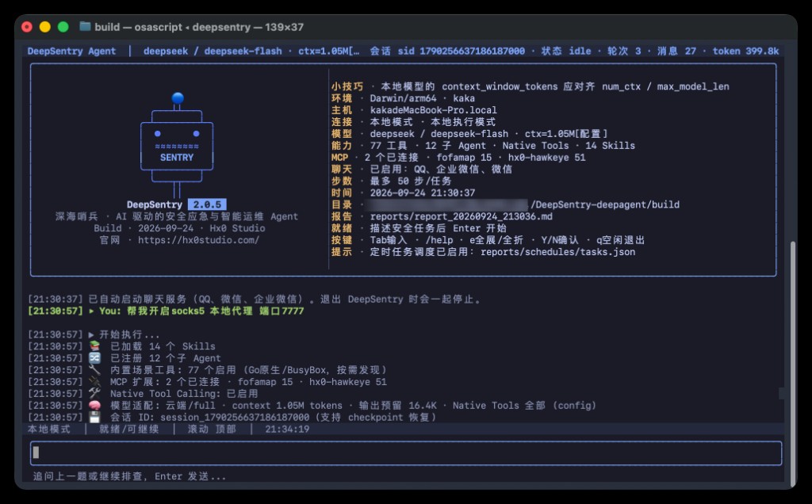
Task: Click the 2.0.5 version badge
Action: click(x=207, y=205)
